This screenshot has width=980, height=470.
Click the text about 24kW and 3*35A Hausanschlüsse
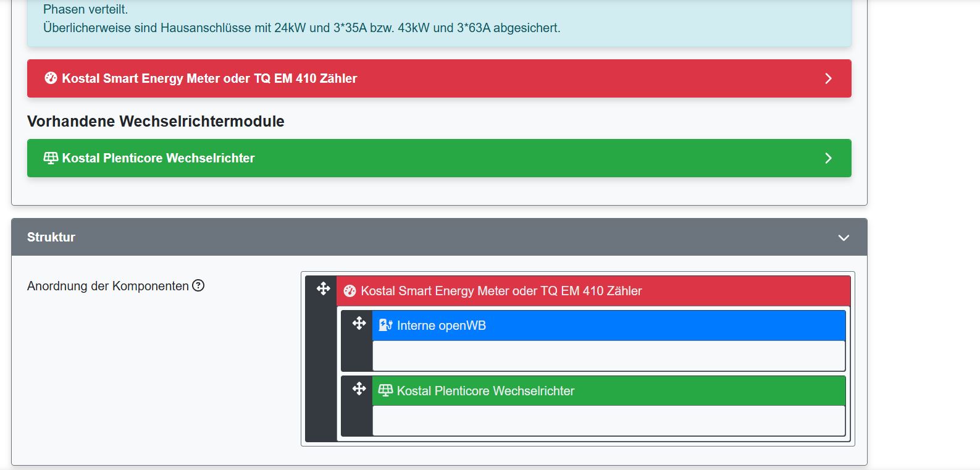point(302,28)
